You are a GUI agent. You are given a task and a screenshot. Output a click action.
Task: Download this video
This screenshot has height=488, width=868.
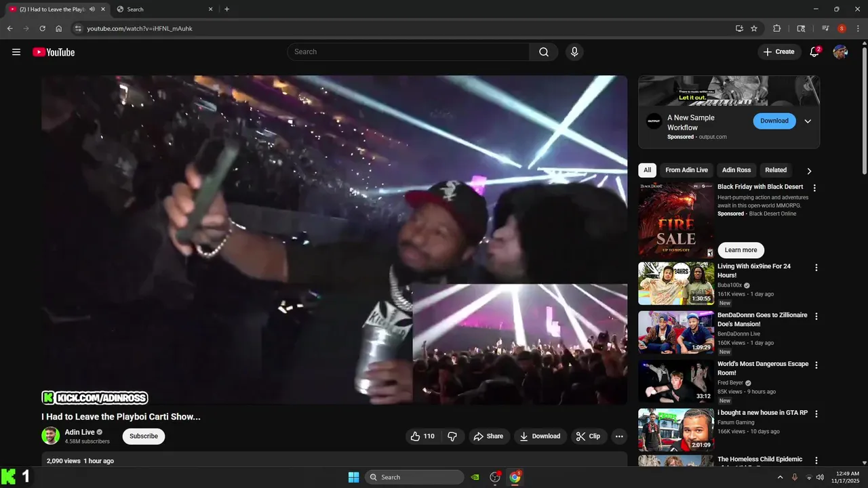click(x=540, y=436)
